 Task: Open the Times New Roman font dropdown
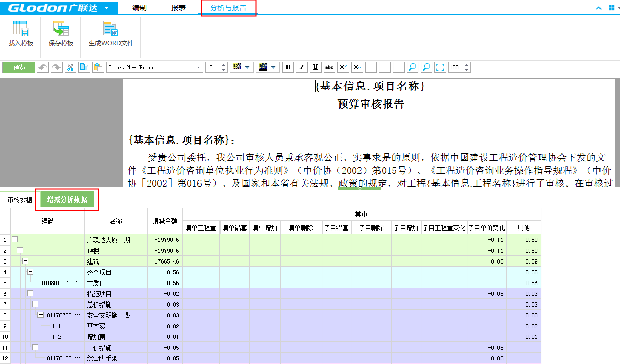(x=199, y=67)
